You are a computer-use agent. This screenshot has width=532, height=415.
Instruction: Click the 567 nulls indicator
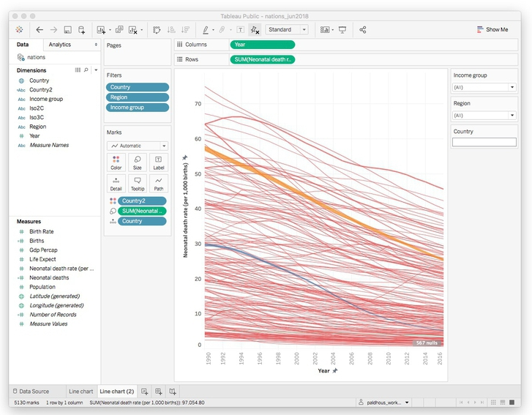[x=427, y=343]
